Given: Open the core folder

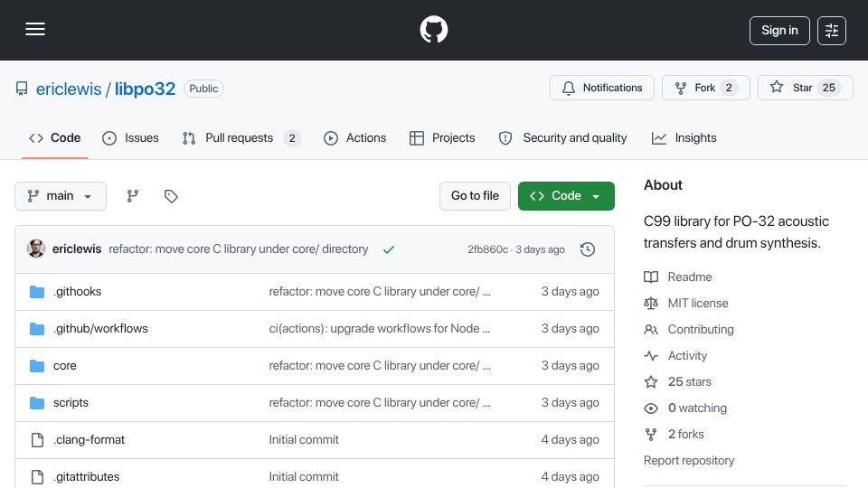Looking at the screenshot, I should (x=65, y=366).
